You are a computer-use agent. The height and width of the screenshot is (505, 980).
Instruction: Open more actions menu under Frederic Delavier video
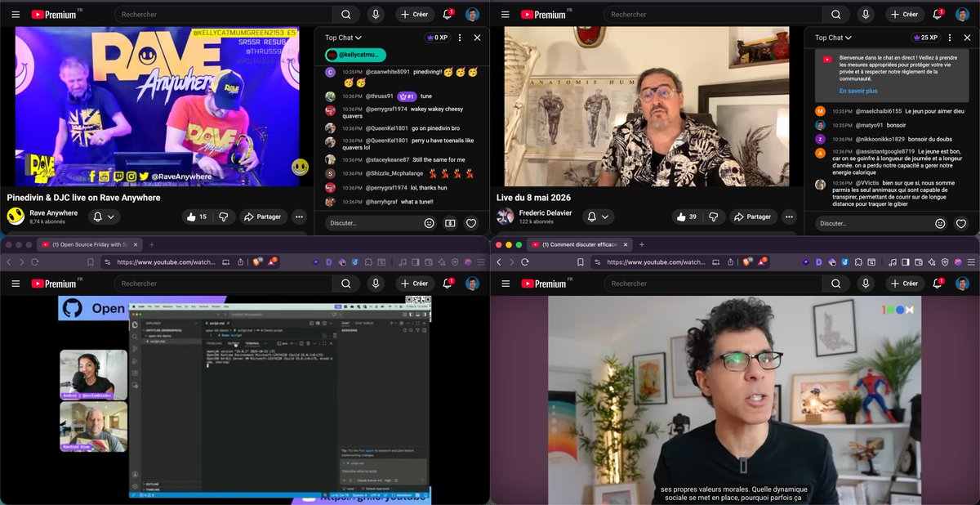(x=790, y=217)
